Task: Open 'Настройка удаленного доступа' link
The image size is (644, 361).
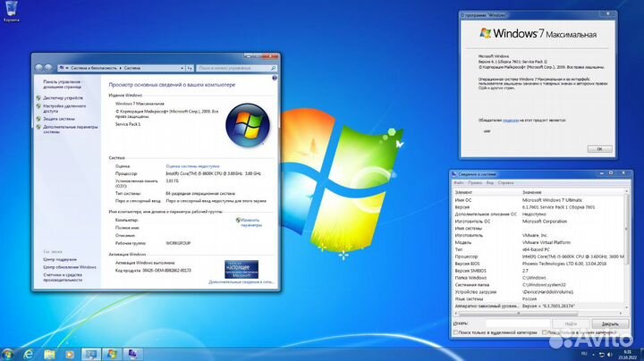Action: [64, 108]
